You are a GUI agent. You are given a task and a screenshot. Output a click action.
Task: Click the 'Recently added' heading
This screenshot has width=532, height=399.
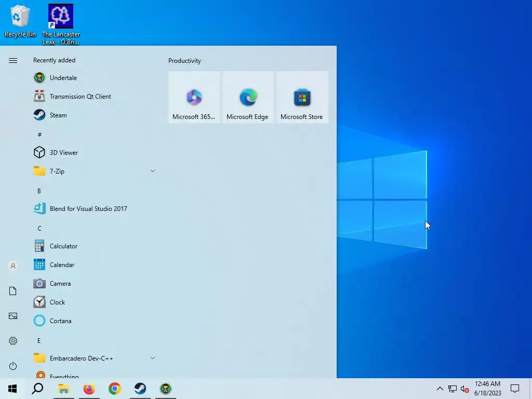point(54,60)
